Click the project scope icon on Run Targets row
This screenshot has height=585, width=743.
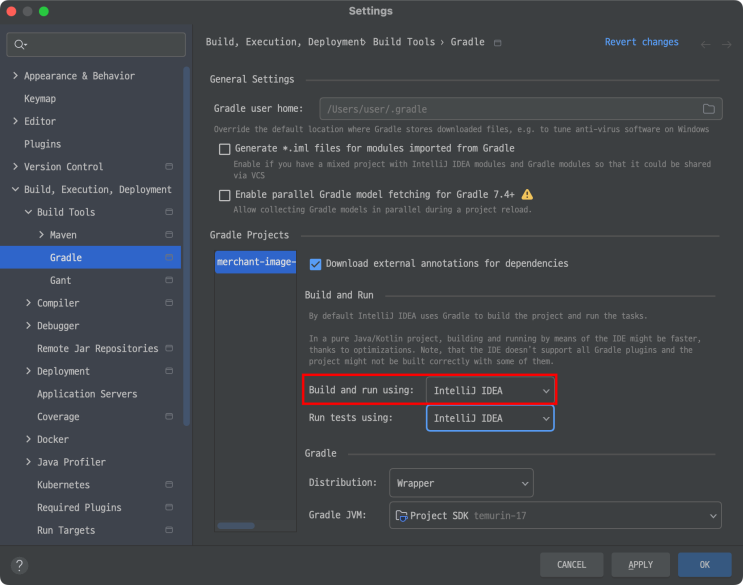169,530
